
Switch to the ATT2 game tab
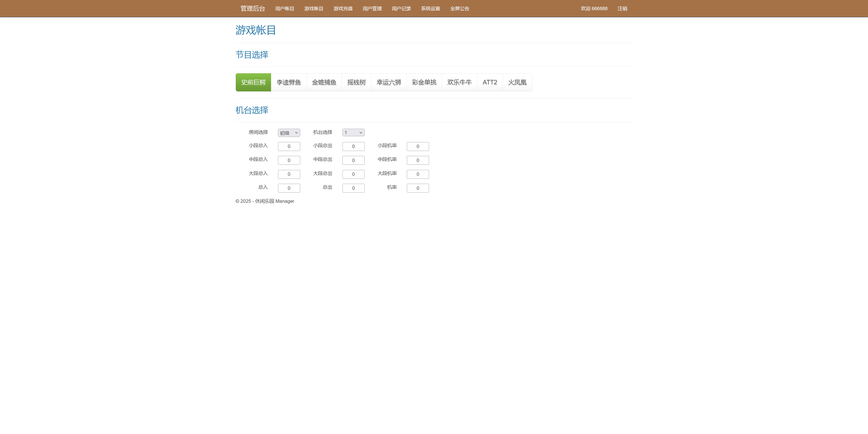[x=490, y=82]
